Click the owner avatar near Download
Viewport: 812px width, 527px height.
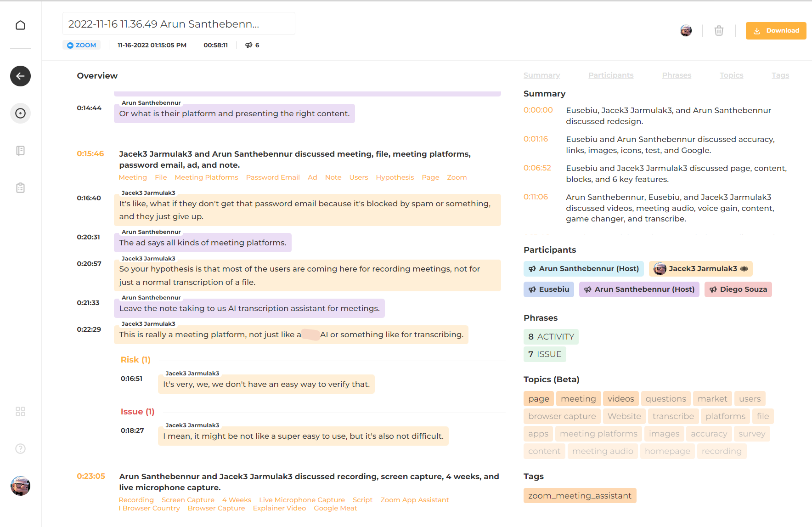(x=686, y=31)
